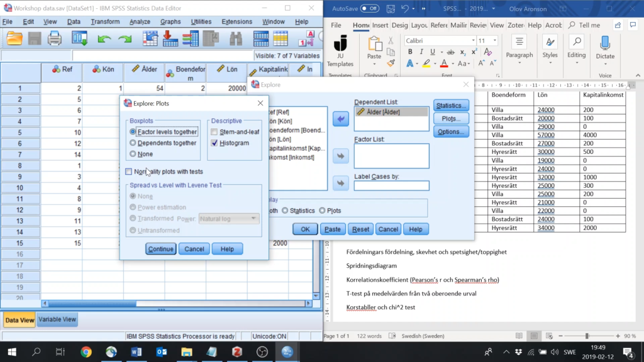
Task: Select Factor levels together radio button
Action: click(133, 132)
